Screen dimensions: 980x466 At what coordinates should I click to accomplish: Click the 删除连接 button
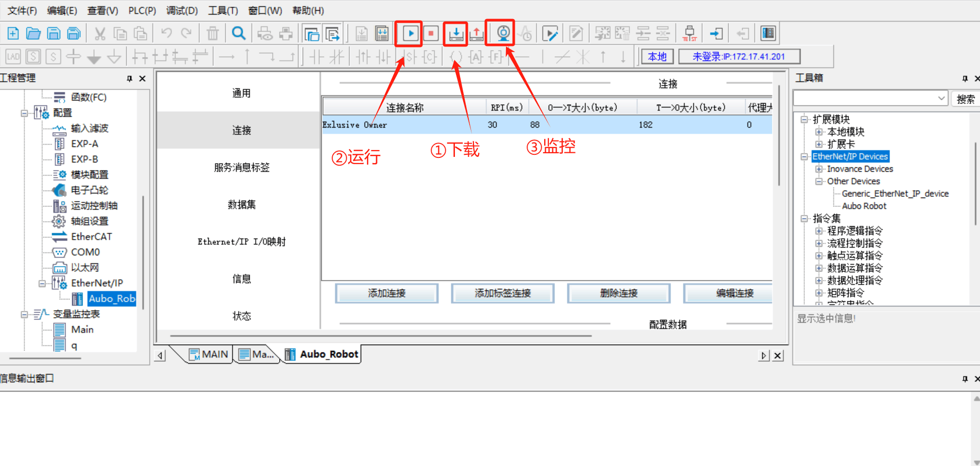pos(619,293)
